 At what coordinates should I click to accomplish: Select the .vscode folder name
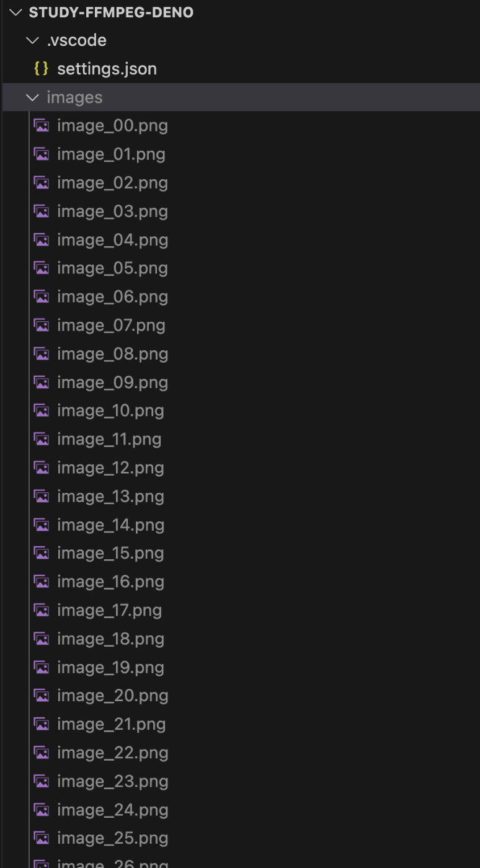[x=76, y=40]
